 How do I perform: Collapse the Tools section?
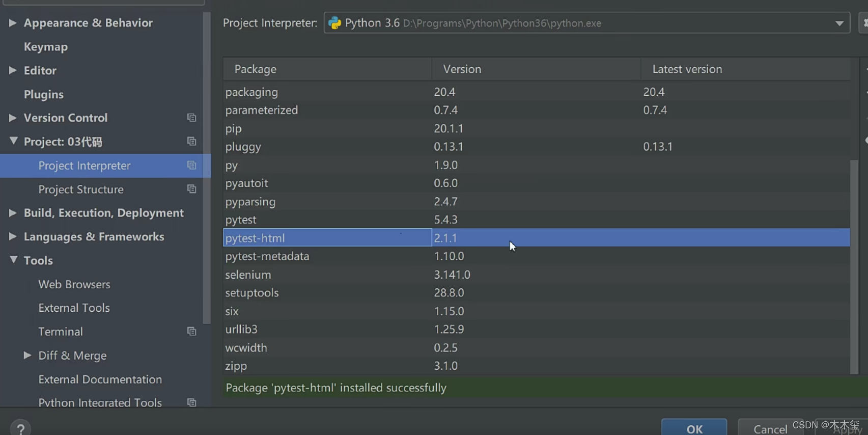click(13, 260)
